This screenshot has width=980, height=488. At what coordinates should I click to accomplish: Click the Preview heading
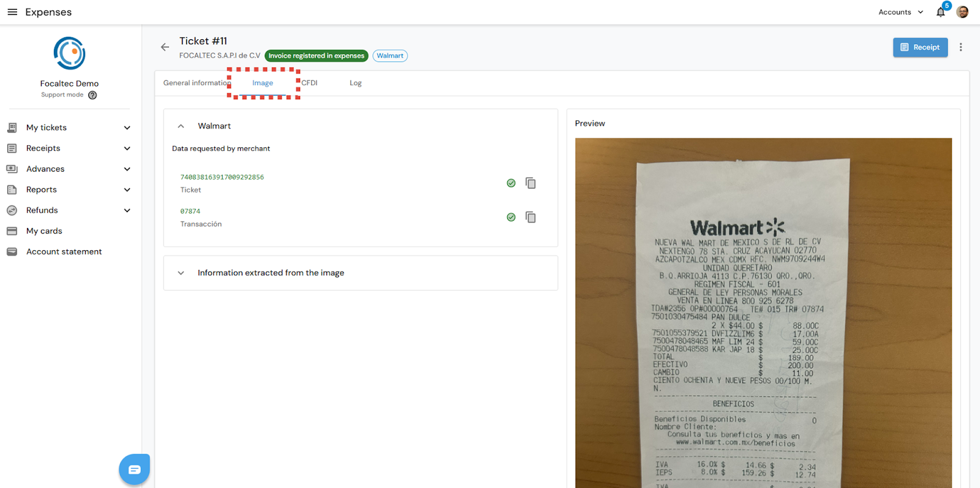(x=590, y=124)
